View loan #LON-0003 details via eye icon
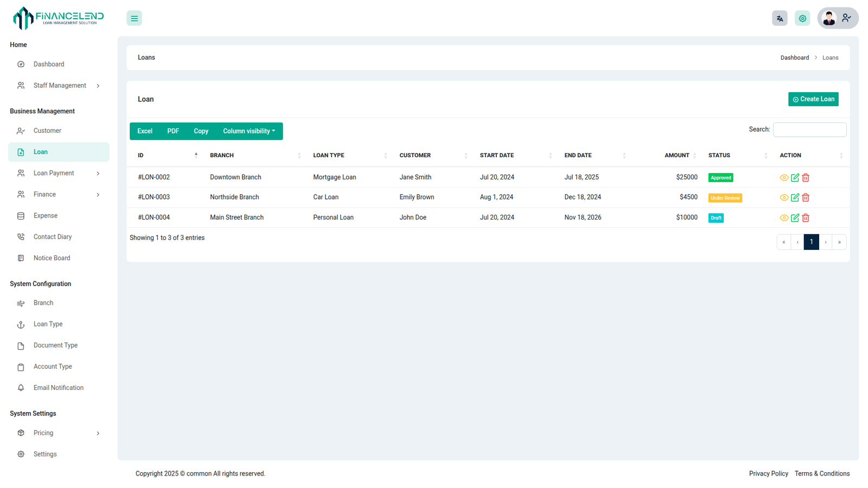Screen dimensions: 868x488 784,198
